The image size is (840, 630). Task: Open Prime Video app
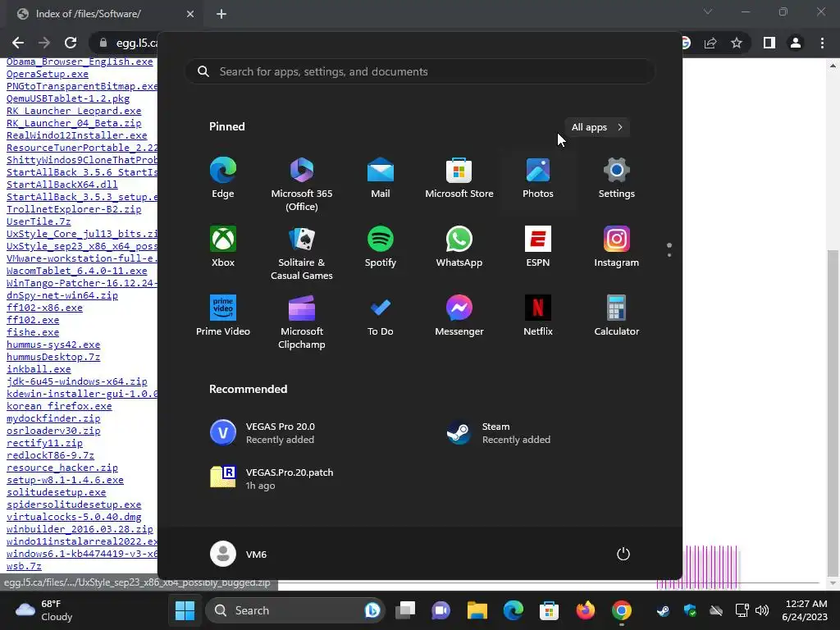[x=223, y=316]
